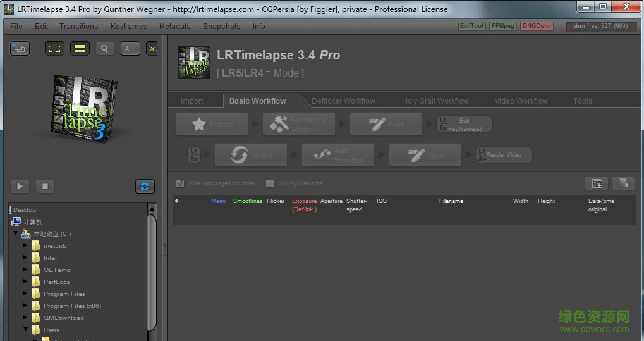Click the window layout icon in left toolbar

(20, 49)
